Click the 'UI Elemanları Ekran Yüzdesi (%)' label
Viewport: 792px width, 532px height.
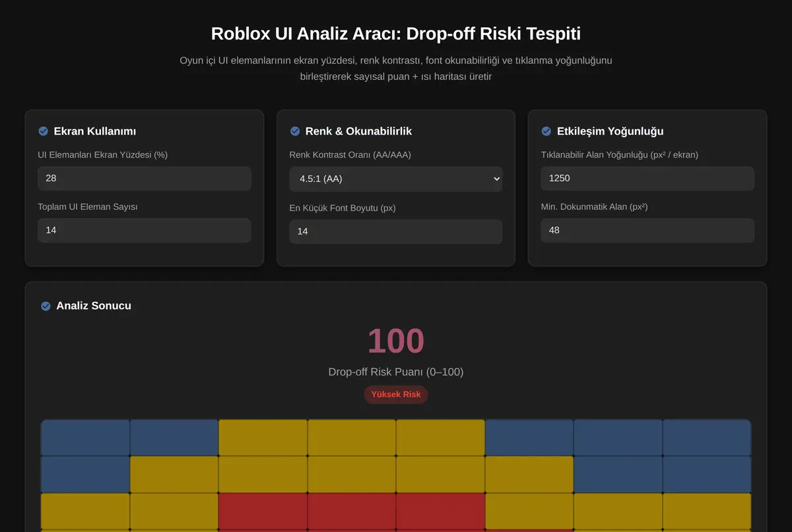click(x=103, y=155)
